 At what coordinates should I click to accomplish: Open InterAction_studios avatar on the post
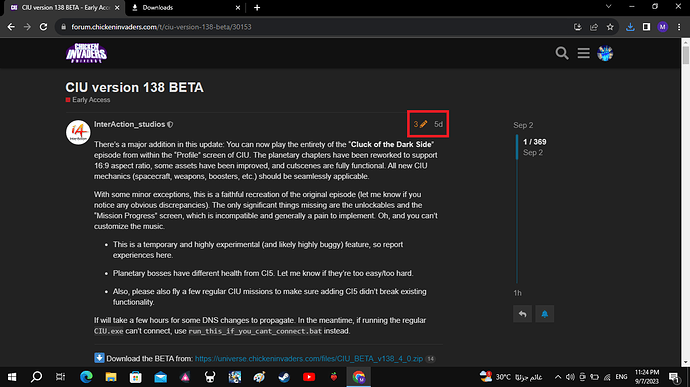[x=78, y=132]
